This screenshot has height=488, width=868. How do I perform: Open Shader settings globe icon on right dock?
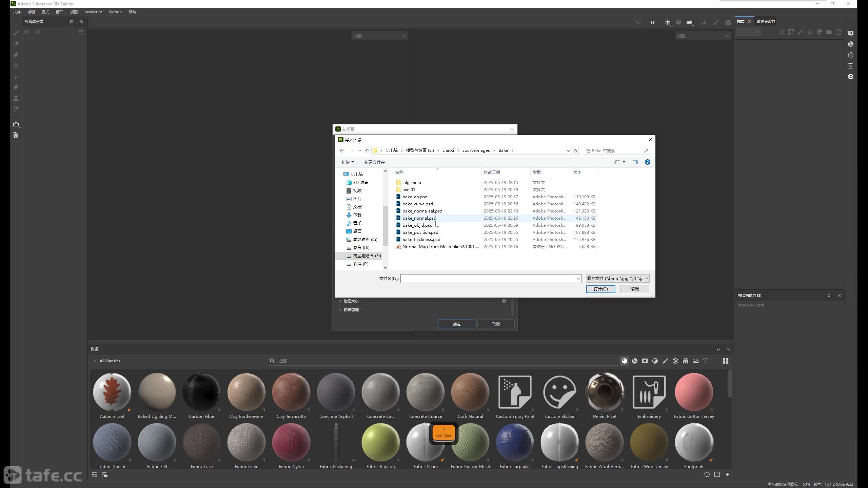coord(851,44)
